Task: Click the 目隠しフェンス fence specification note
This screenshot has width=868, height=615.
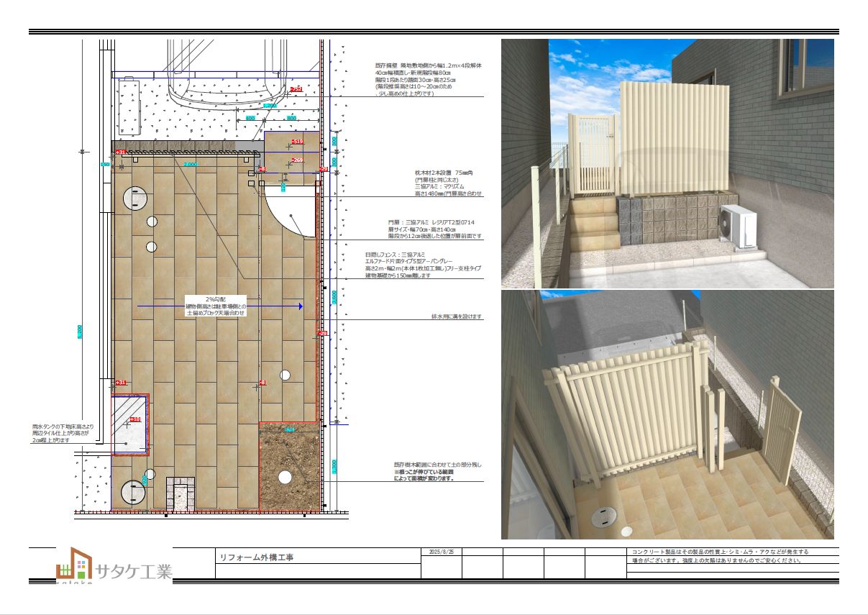Action: coord(423,265)
